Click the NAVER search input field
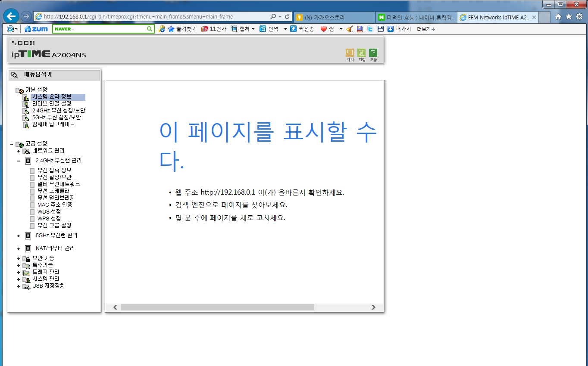Image resolution: width=588 pixels, height=366 pixels. pos(103,29)
